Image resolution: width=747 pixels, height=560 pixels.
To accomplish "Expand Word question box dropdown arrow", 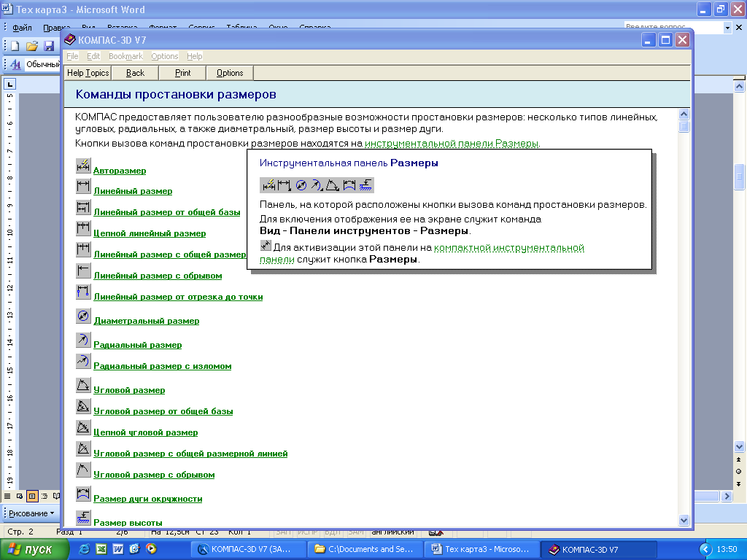I will [x=727, y=28].
